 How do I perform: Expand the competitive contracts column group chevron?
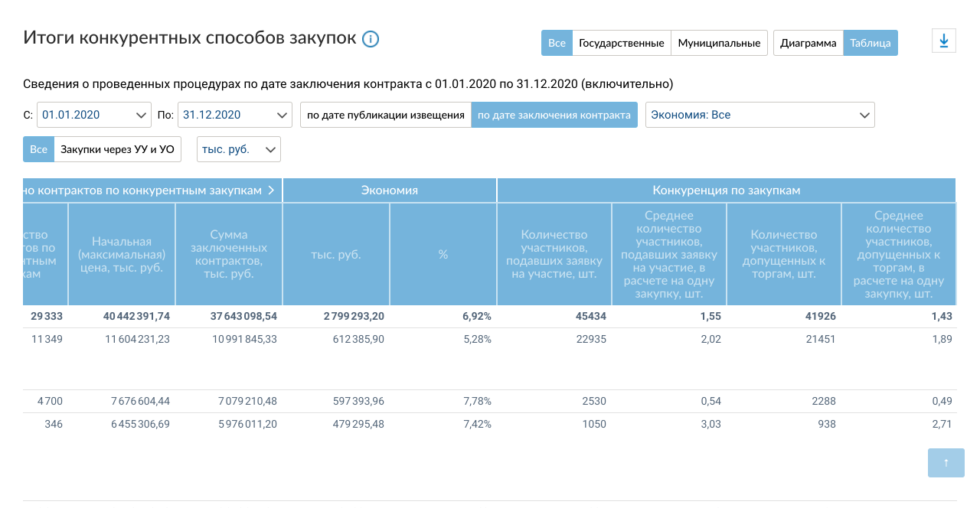(x=271, y=190)
